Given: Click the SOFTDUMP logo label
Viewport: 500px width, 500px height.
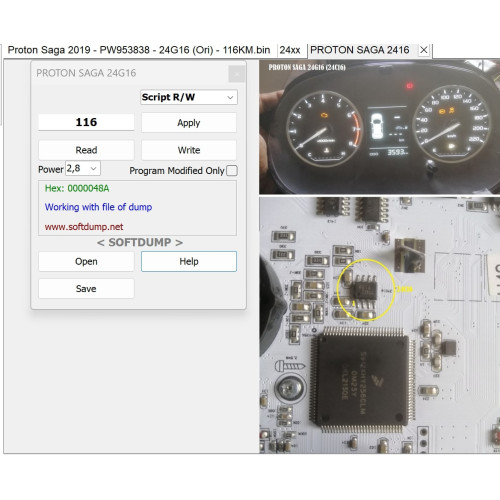Looking at the screenshot, I should (x=140, y=242).
